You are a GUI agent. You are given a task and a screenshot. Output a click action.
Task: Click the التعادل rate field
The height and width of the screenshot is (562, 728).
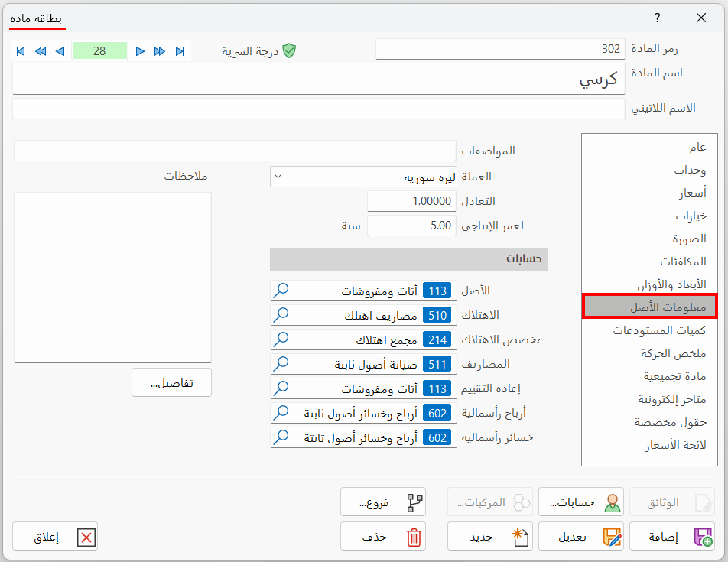[x=411, y=201]
